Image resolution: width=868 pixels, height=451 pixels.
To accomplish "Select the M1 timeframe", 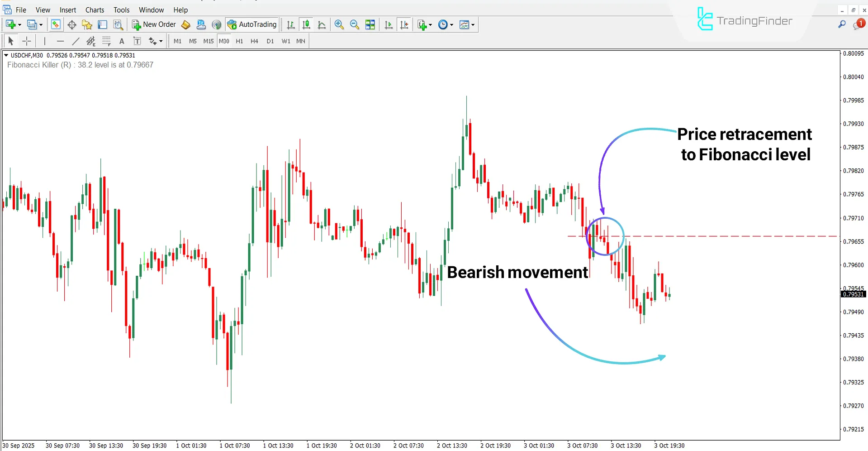I will (177, 41).
